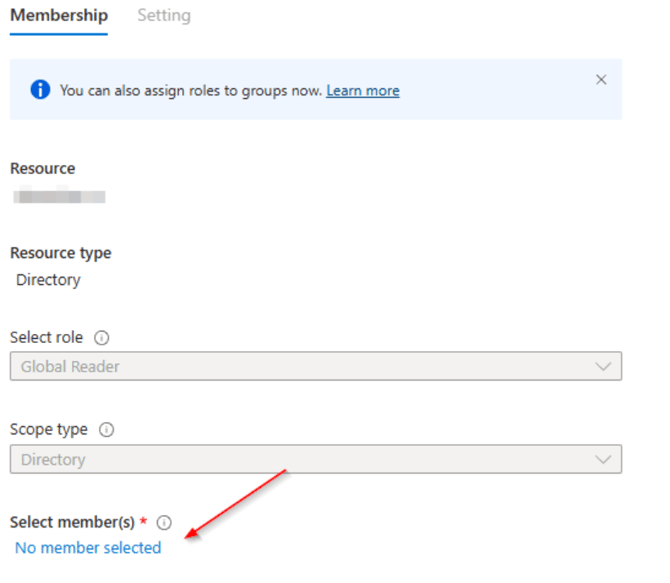Click the blurred resource name value
The height and width of the screenshot is (583, 670).
click(x=60, y=196)
